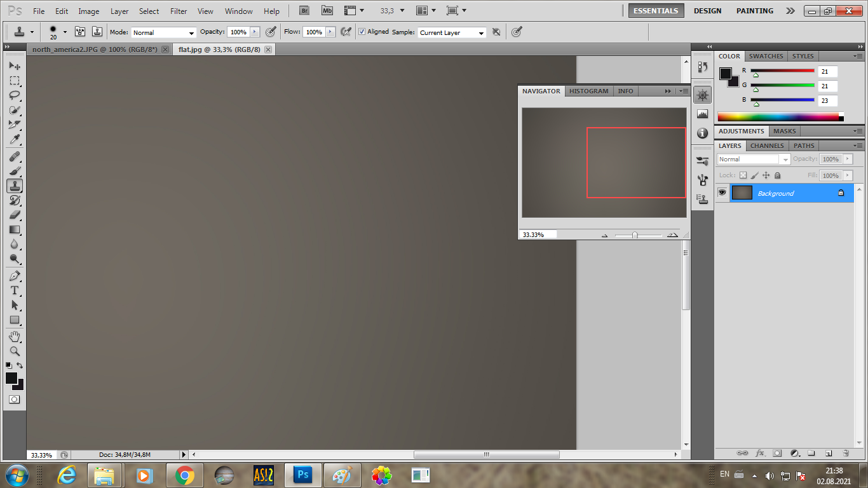Open the Brush Presets panel icon

(x=702, y=161)
